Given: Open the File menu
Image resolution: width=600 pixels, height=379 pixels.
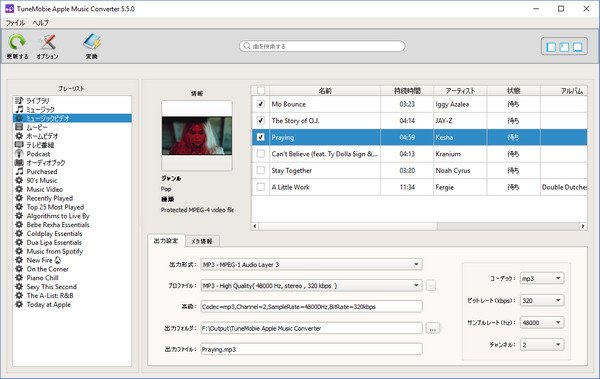Looking at the screenshot, I should tap(15, 23).
